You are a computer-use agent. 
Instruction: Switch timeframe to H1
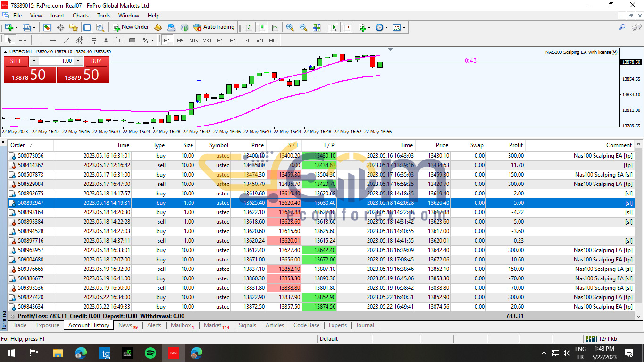(x=220, y=40)
